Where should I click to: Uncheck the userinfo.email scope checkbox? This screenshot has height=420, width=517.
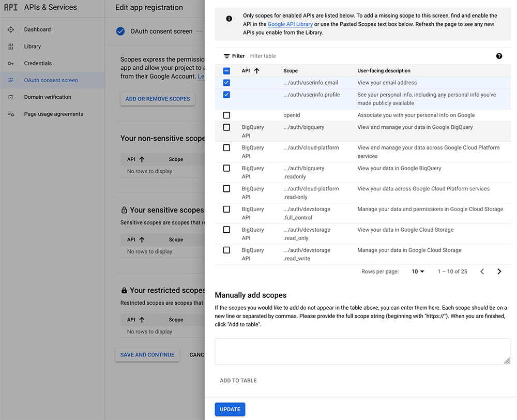(226, 83)
